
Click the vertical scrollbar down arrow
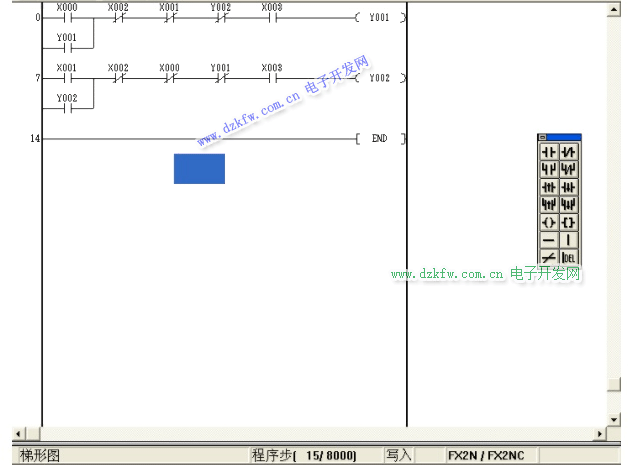pyautogui.click(x=614, y=418)
